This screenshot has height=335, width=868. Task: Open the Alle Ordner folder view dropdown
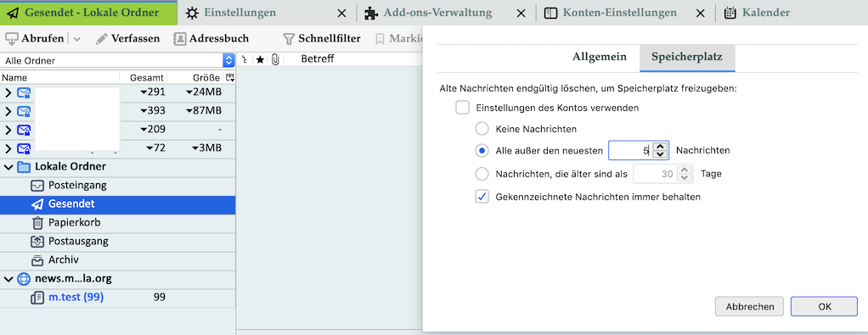118,61
